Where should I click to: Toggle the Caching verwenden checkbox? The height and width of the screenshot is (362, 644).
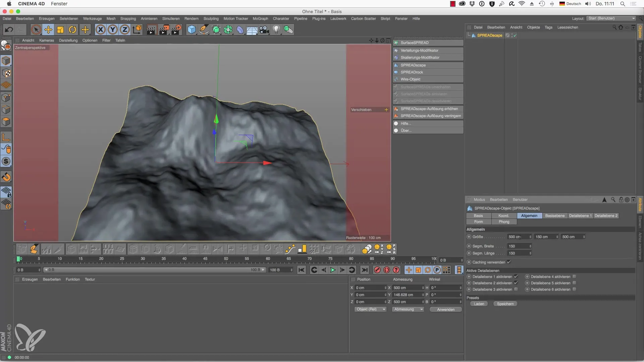509,262
